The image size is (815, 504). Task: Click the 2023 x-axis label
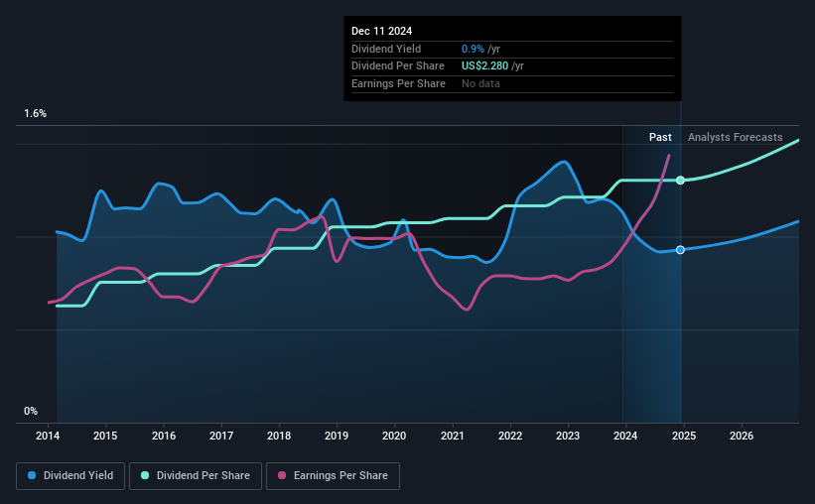[x=568, y=436]
